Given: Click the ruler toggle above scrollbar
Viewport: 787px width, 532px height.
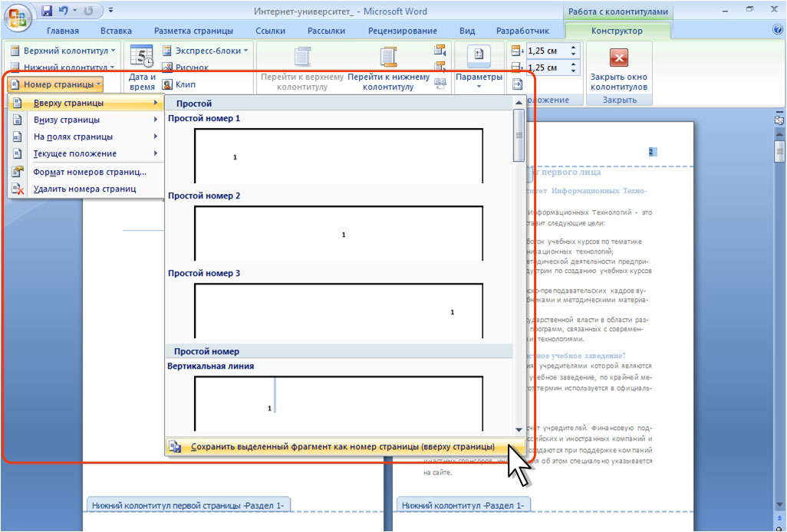Looking at the screenshot, I should (x=779, y=120).
